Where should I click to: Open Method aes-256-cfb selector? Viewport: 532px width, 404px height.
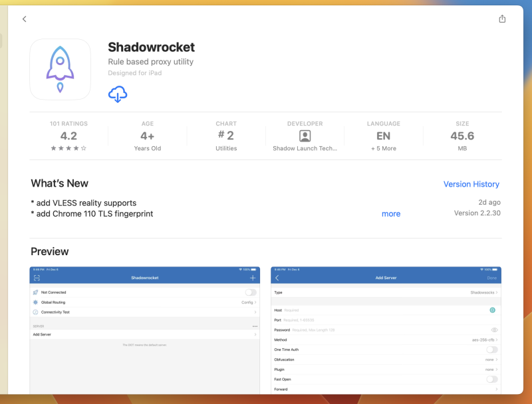pyautogui.click(x=386, y=340)
